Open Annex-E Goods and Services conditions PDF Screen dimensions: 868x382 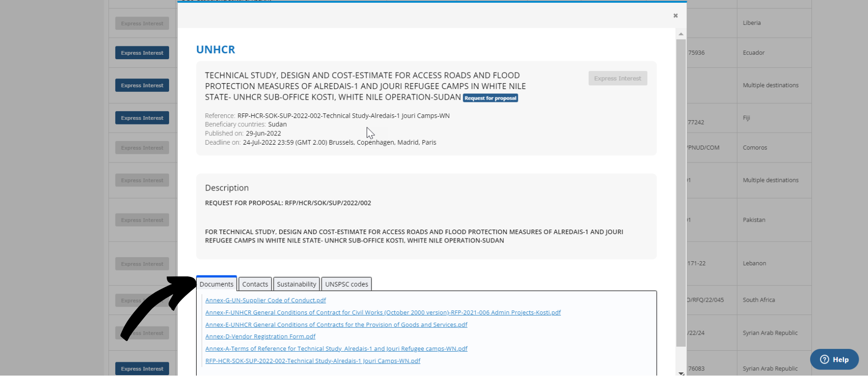click(336, 325)
